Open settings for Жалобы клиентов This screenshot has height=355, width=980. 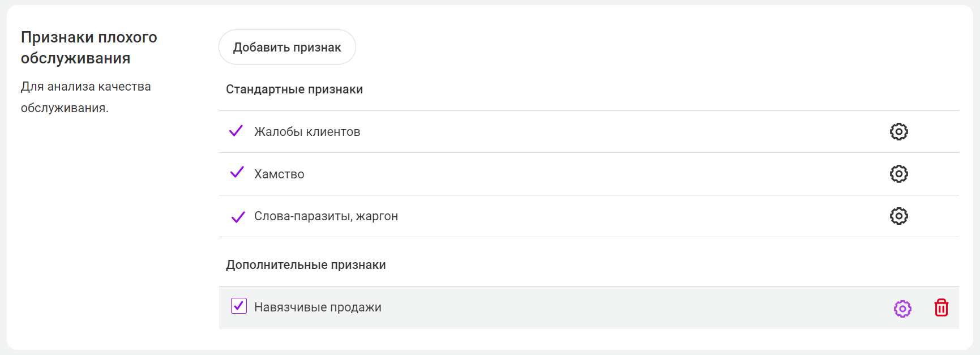[898, 132]
